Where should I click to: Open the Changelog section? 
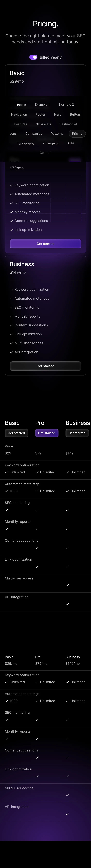(51, 143)
